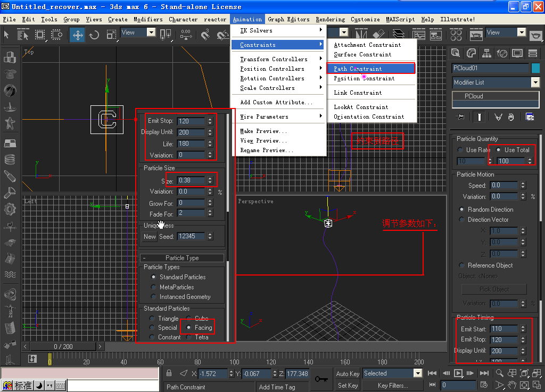
Task: Open the Material Editor four-spheres icon
Action: point(456,35)
